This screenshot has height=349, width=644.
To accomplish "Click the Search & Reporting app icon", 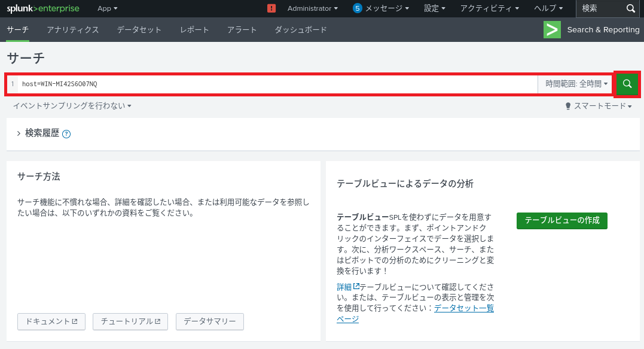I will coord(552,30).
